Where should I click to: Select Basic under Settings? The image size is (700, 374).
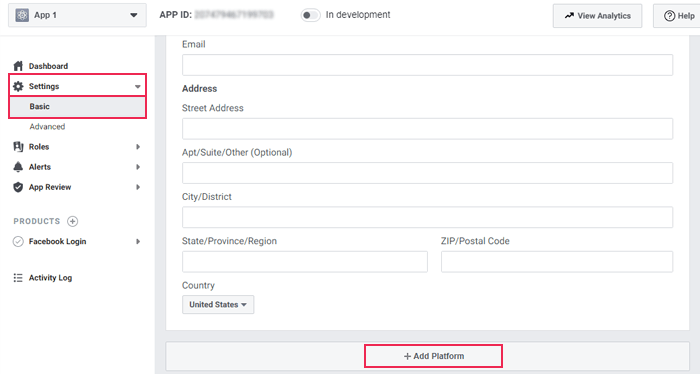(x=77, y=107)
